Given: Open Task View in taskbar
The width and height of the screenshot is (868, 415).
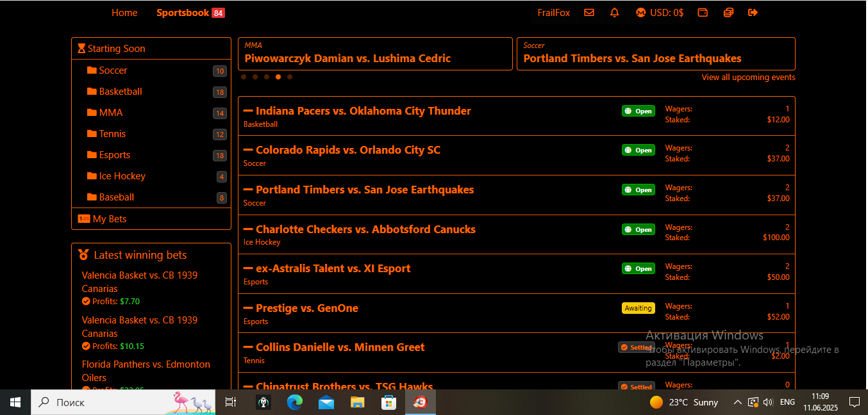Looking at the screenshot, I should coord(231,402).
